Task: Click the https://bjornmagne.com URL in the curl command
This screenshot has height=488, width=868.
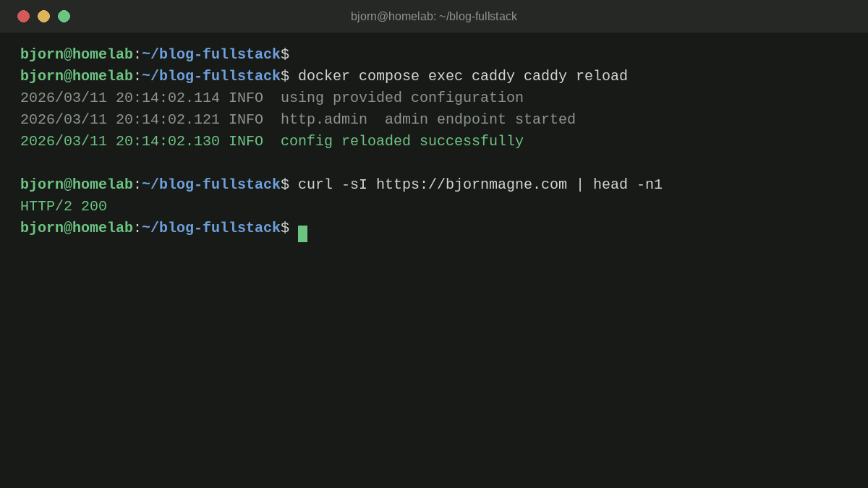Action: click(x=472, y=185)
